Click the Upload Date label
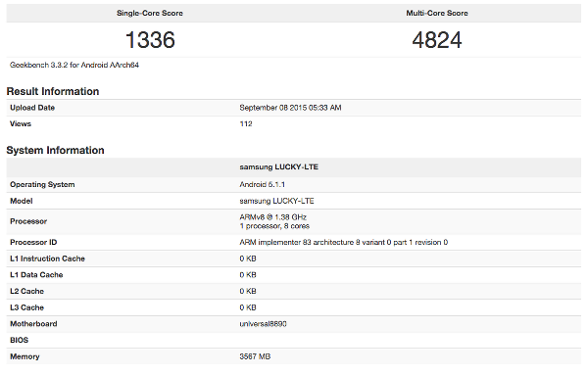This screenshot has width=588, height=376. [32, 108]
